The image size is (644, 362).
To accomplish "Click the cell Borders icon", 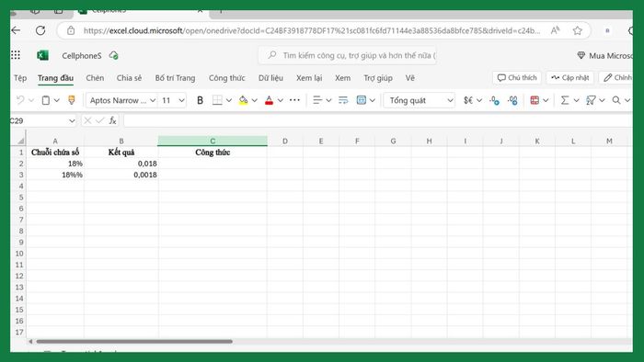I will 217,100.
